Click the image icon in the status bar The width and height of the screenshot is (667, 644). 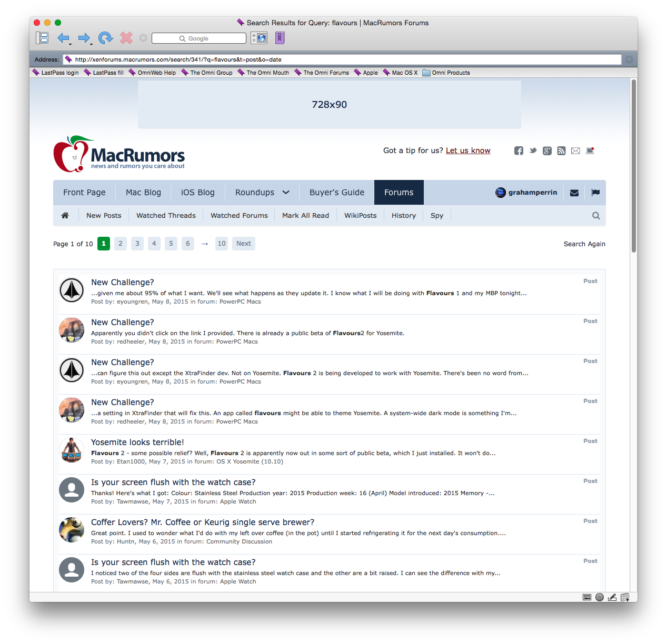[x=587, y=597]
